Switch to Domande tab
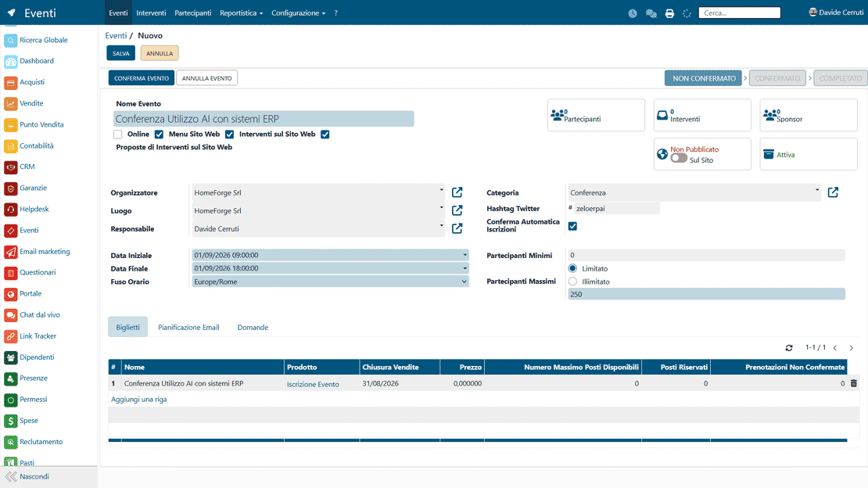This screenshot has height=488, width=868. (253, 328)
